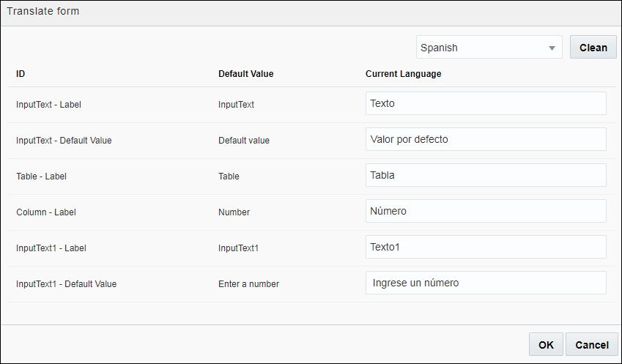Viewport: 622px width, 364px height.
Task: Click the "Enter a number" default value text
Action: pos(248,284)
